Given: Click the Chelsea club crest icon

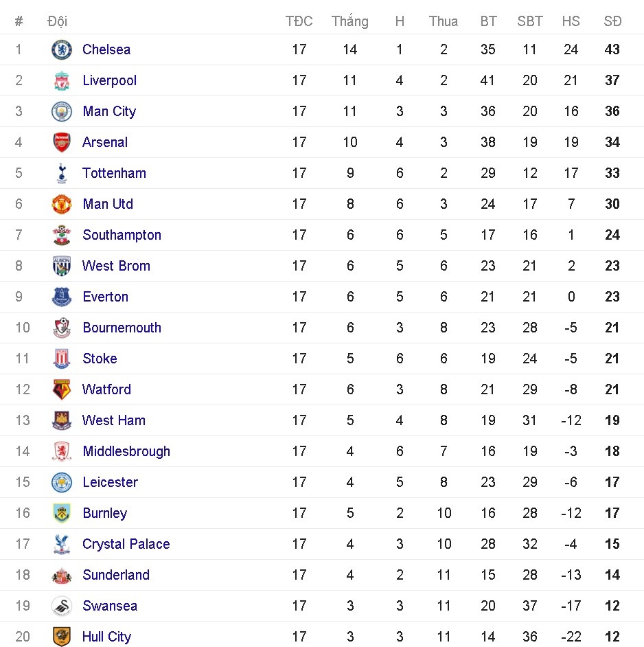Looking at the screenshot, I should (62, 49).
